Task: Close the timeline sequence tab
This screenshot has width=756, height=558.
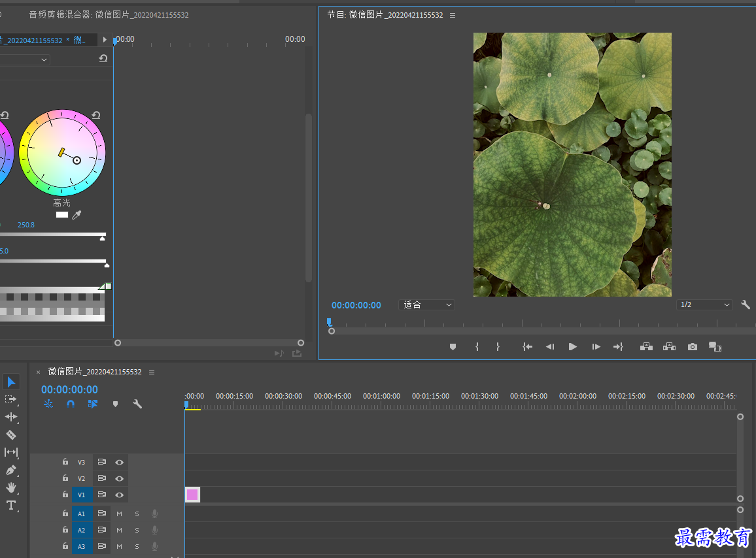Action: coord(38,372)
